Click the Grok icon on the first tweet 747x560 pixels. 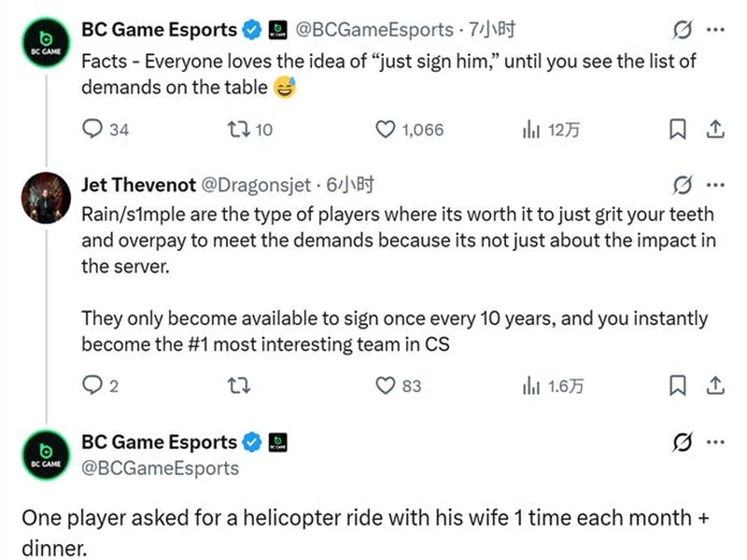pyautogui.click(x=683, y=30)
